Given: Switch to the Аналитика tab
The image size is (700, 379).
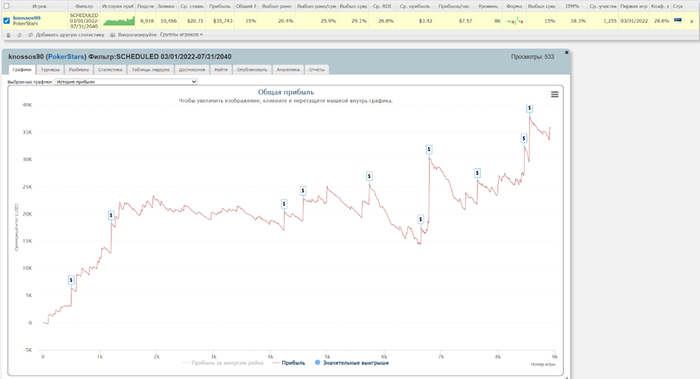Looking at the screenshot, I should point(288,70).
